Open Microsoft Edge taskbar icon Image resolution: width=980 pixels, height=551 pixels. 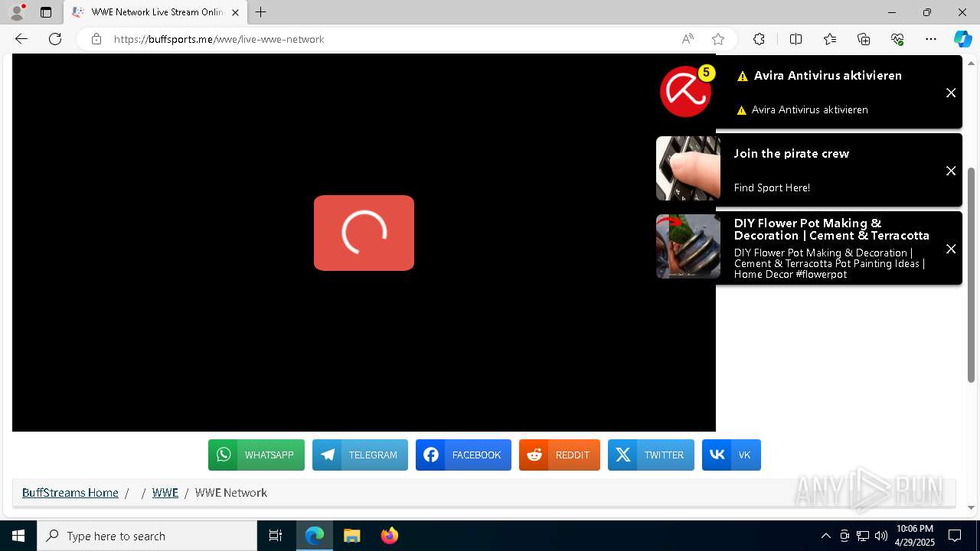point(315,536)
